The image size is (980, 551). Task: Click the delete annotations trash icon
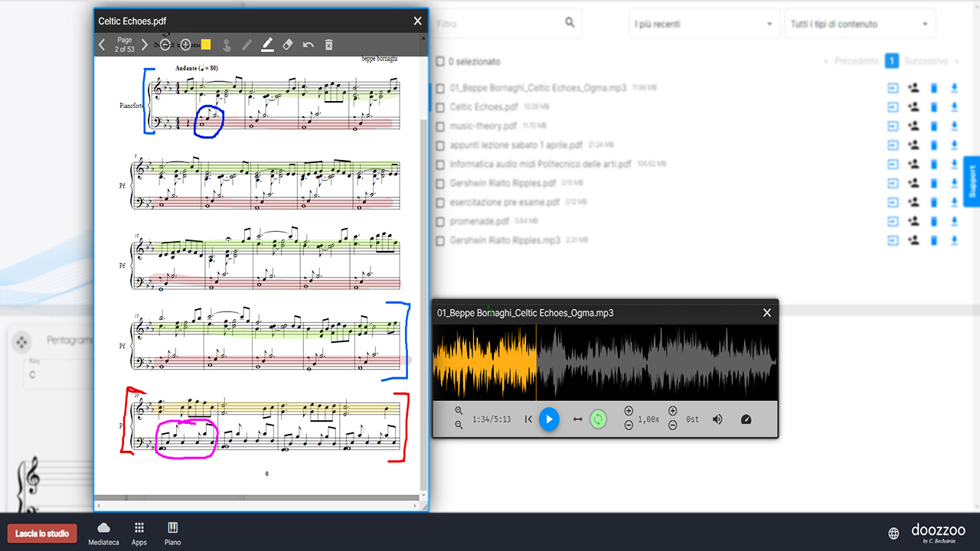click(x=328, y=45)
